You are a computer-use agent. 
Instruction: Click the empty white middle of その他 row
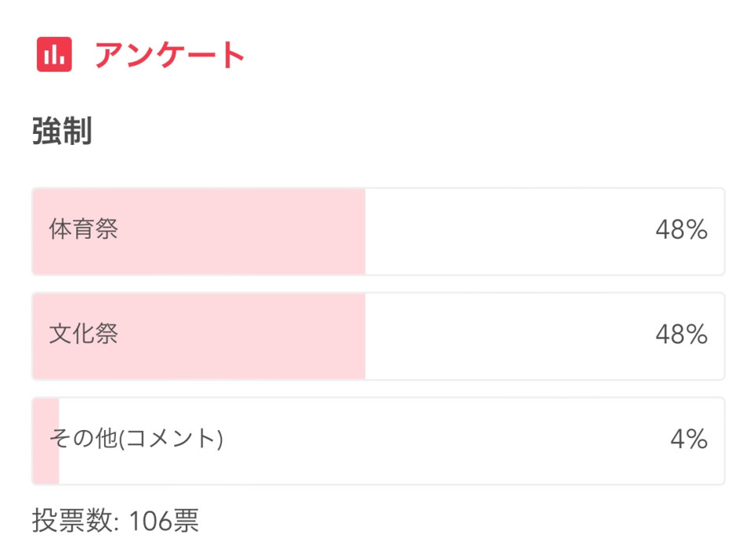tap(443, 441)
